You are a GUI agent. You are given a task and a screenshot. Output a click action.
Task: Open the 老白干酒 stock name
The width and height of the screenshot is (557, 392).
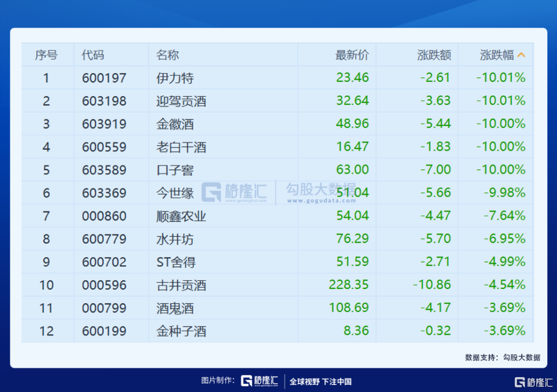(181, 147)
